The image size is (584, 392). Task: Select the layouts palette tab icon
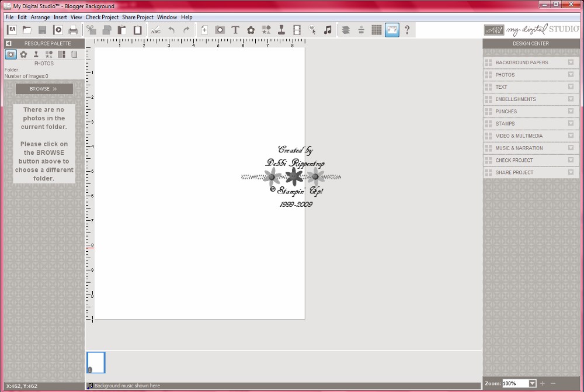click(x=61, y=54)
